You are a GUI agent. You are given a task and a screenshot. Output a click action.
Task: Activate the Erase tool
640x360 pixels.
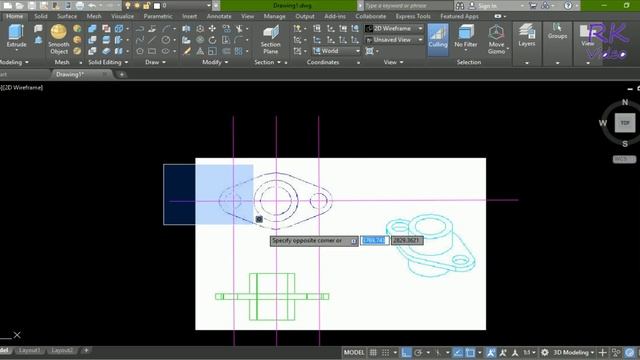coord(187,51)
